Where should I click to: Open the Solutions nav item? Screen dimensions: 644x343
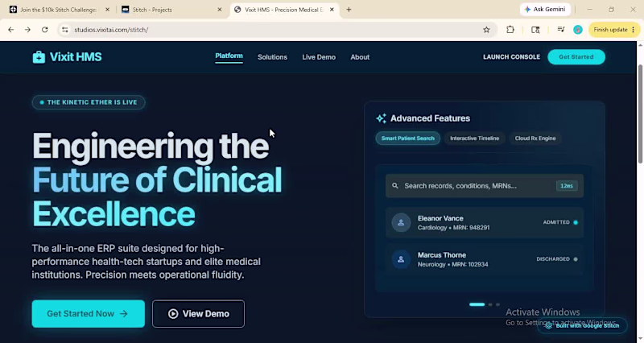coord(272,57)
